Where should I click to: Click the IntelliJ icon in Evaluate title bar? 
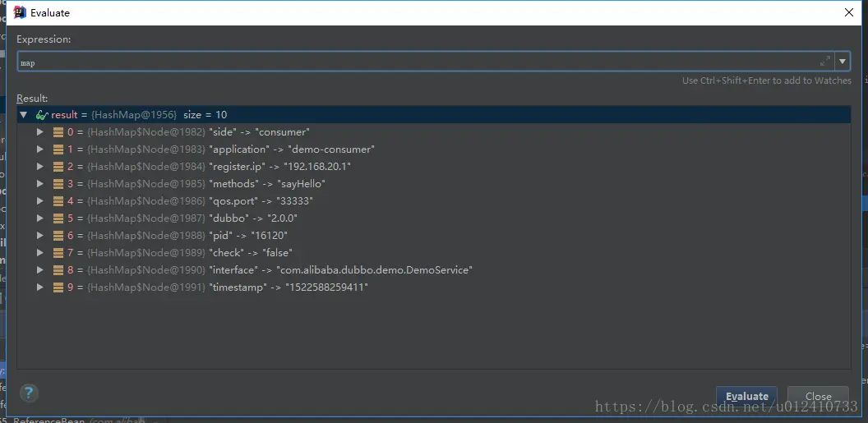point(20,12)
